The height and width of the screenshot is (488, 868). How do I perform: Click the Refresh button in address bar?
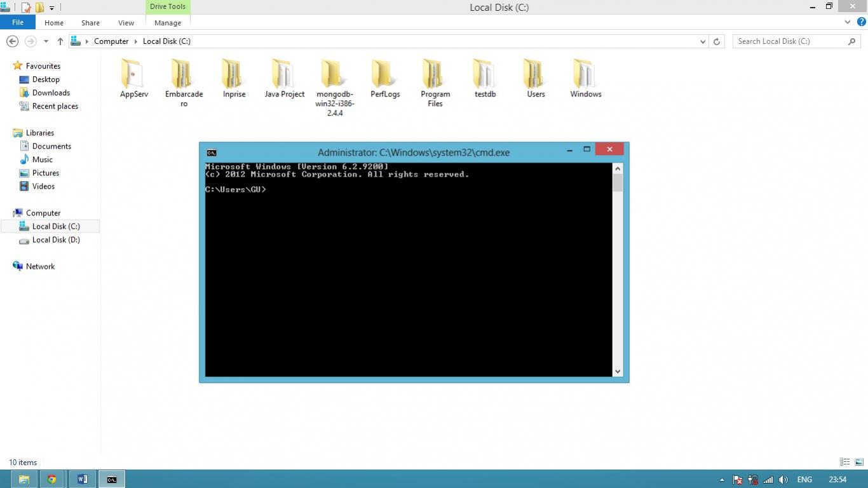717,41
